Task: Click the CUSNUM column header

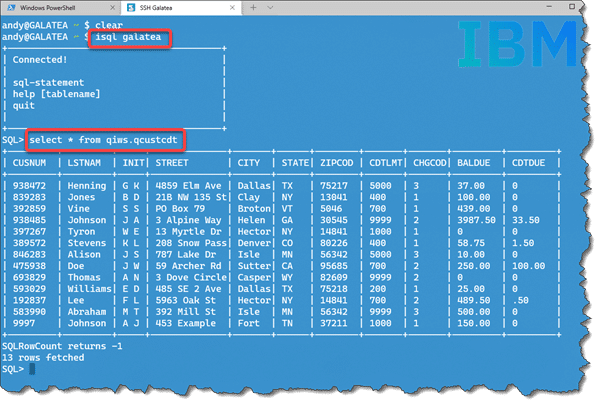Action: [x=30, y=162]
